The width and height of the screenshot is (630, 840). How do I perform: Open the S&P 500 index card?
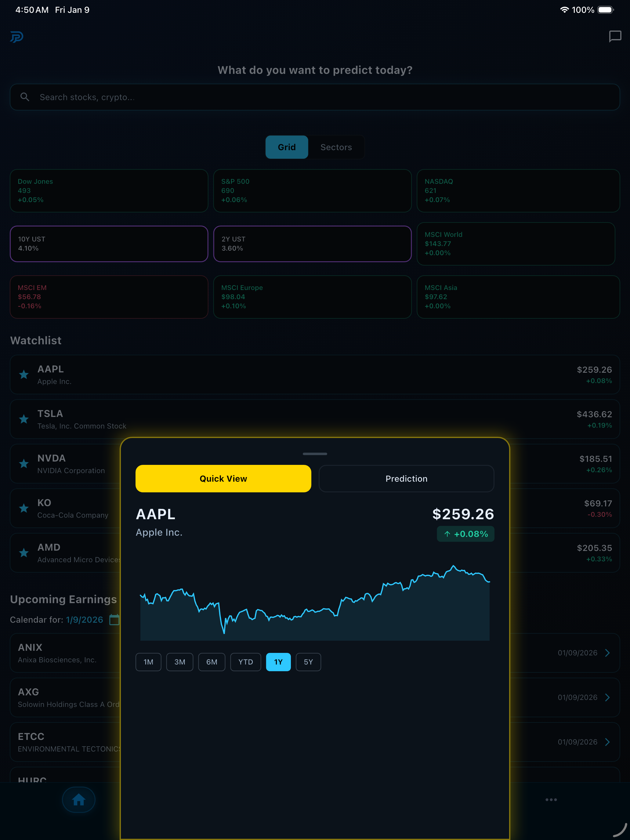pos(312,191)
